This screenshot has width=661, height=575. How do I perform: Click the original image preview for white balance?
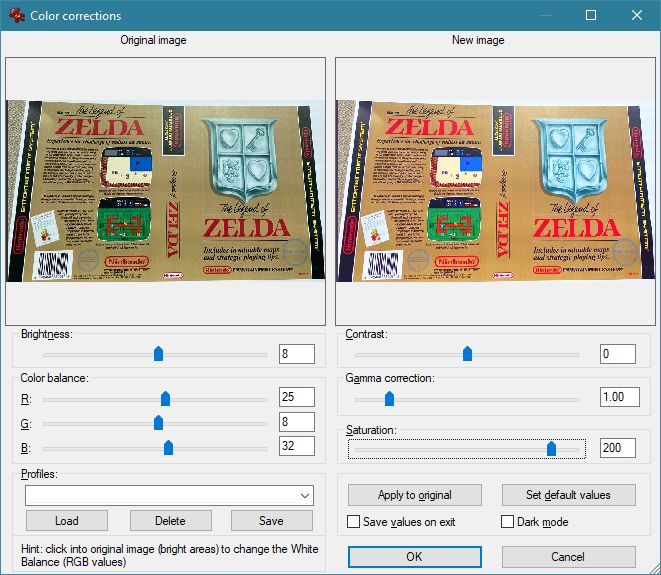pos(165,190)
